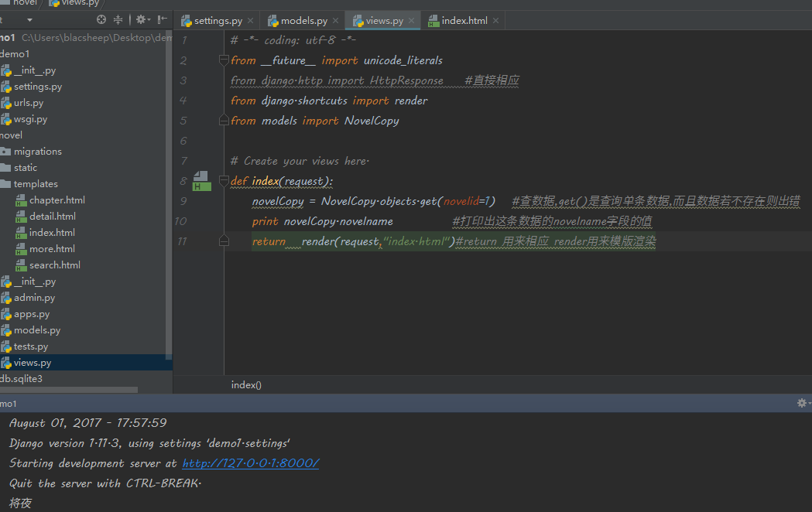Screen dimensions: 812x512
Task: Collapse the index function fold marker on line 8
Action: (225, 181)
